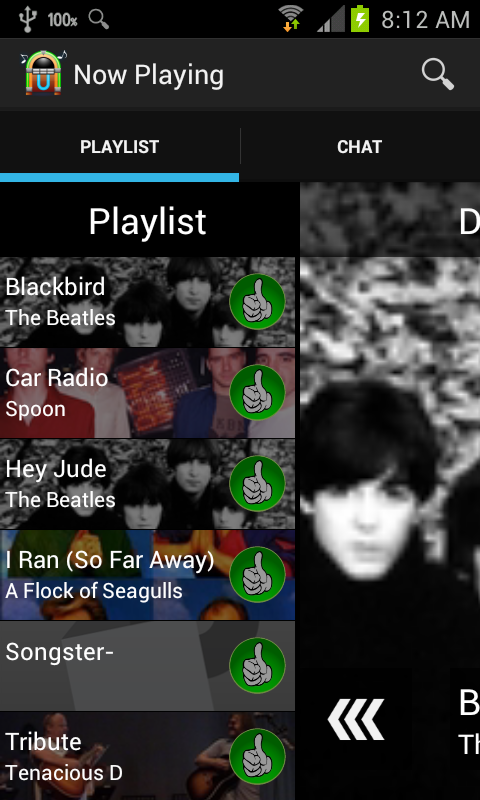This screenshot has height=800, width=480.
Task: Tap the large Beatles album artwork
Action: (x=390, y=462)
